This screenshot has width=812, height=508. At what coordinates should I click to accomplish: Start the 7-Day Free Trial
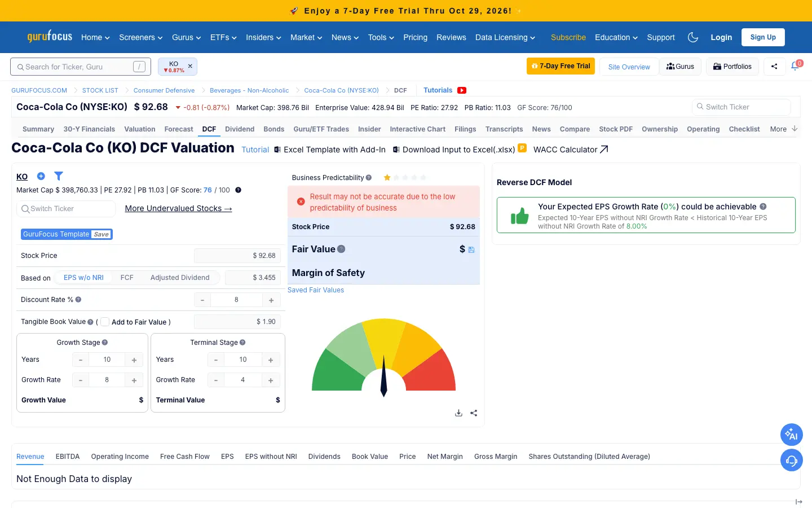point(561,66)
